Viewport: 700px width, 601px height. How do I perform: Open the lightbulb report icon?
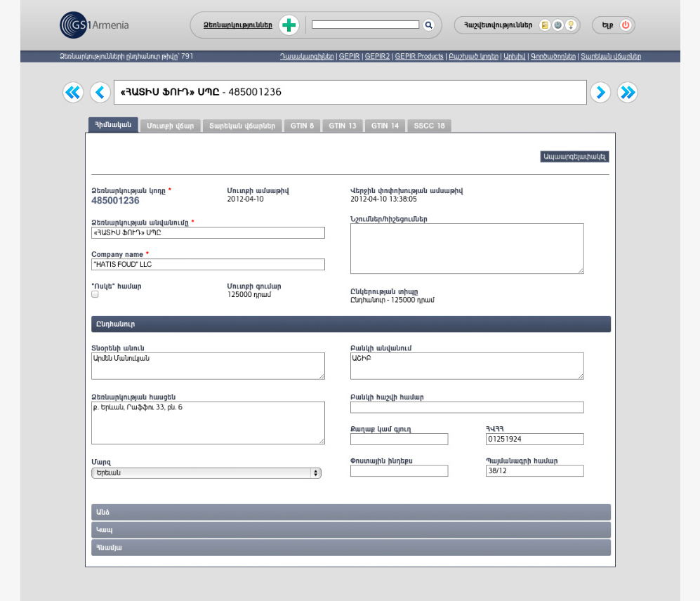tap(571, 25)
